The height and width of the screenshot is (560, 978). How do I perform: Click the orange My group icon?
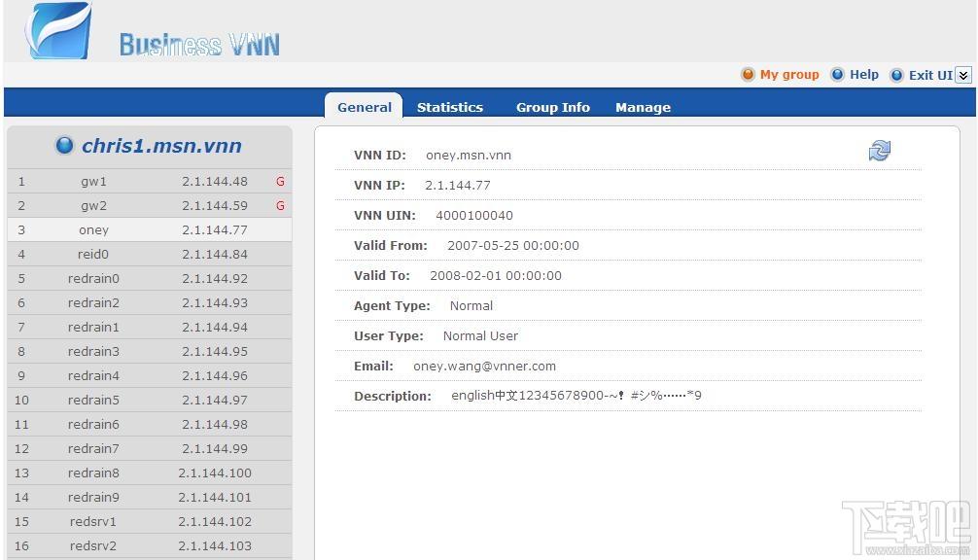(x=748, y=75)
